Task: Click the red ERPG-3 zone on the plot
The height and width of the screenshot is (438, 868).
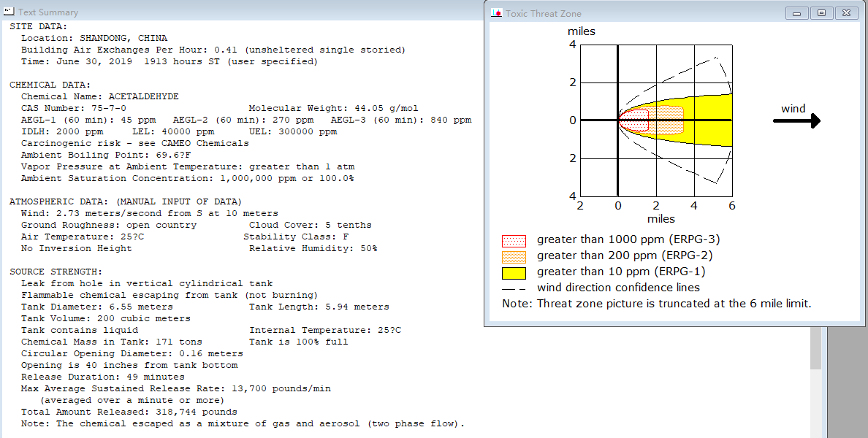Action: click(634, 120)
